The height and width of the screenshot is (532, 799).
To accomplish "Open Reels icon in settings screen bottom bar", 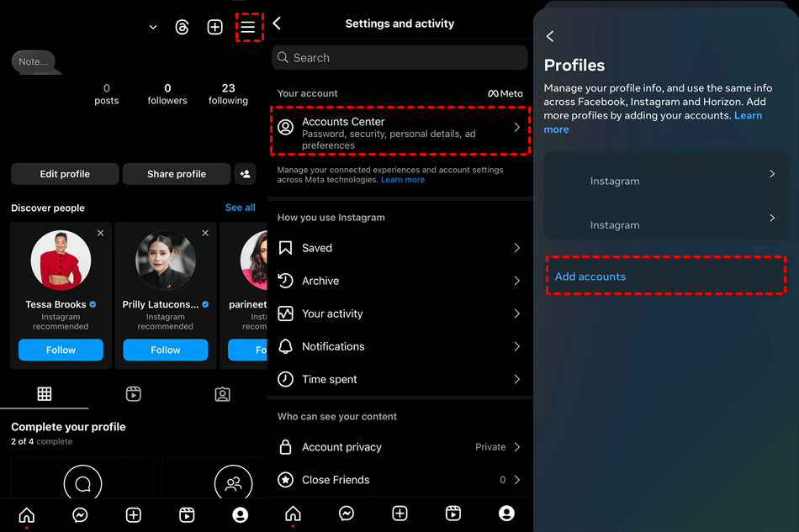I will point(453,514).
